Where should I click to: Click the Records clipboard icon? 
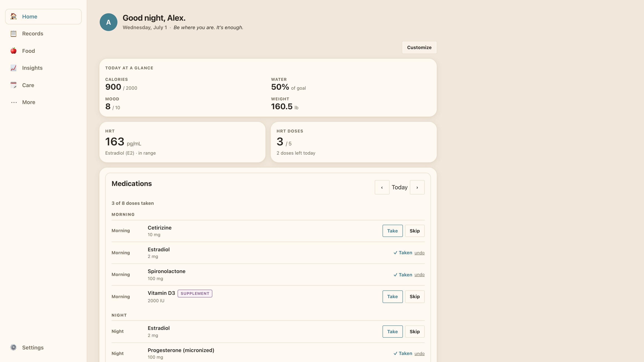pyautogui.click(x=13, y=33)
